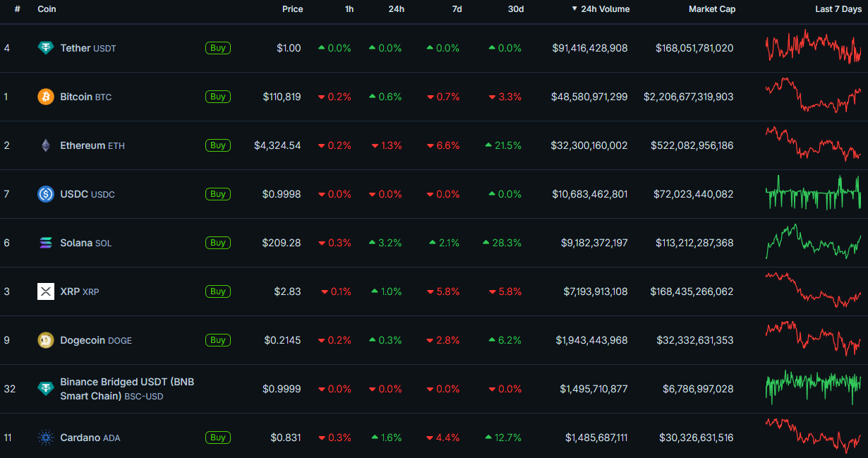Screen dimensions: 868x458
Task: Open the Dogecoin DOGE coin page
Action: click(x=96, y=340)
